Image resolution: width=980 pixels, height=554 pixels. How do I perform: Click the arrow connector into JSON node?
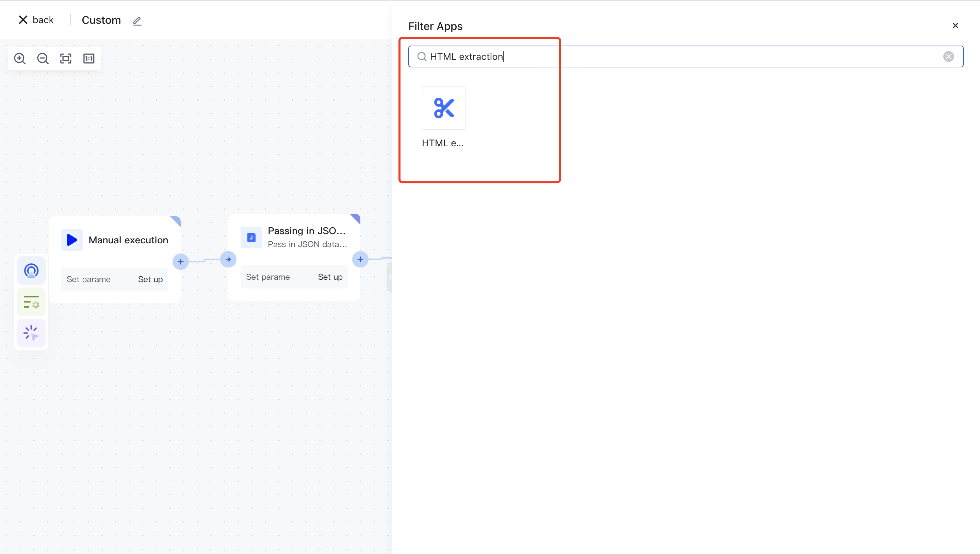pos(228,260)
